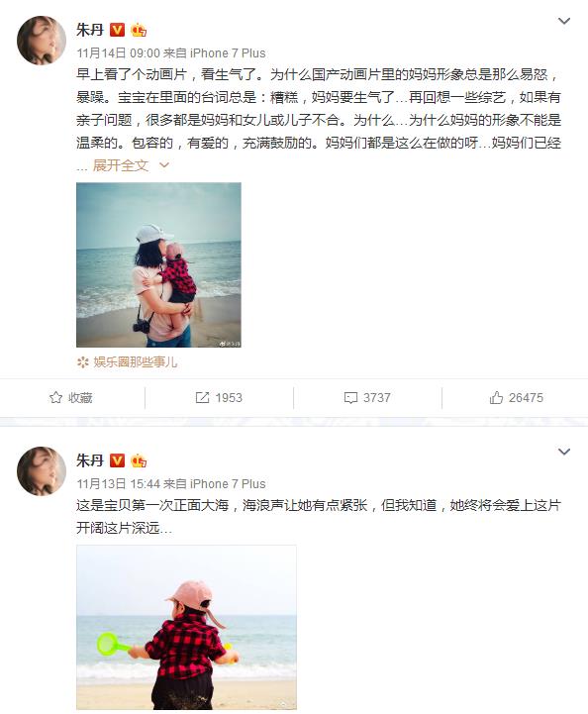The height and width of the screenshot is (714, 588).
Task: Open comments icon showing 3737
Action: point(350,397)
